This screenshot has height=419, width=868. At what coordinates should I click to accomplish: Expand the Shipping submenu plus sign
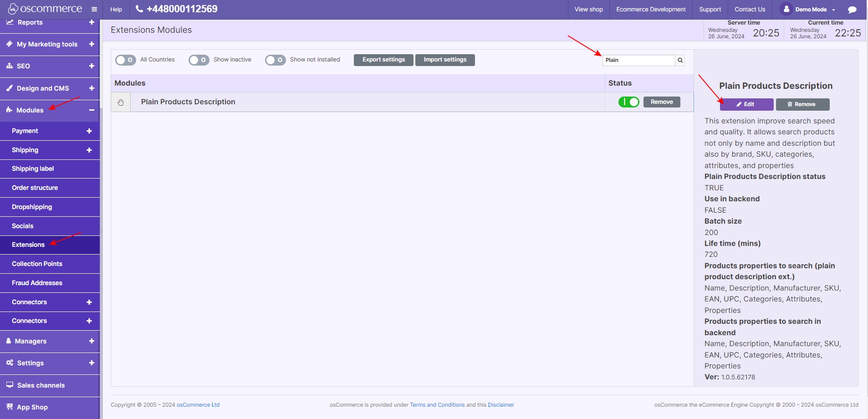[x=89, y=150]
